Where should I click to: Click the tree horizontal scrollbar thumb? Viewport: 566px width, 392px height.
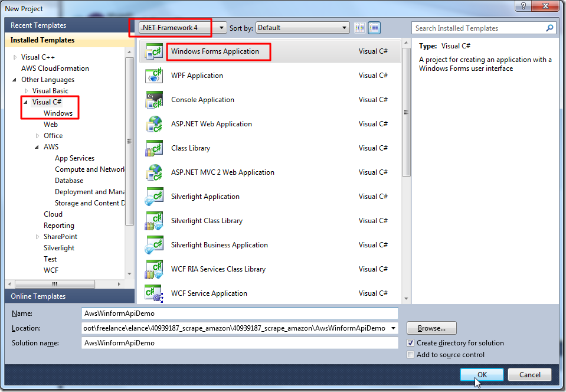click(x=55, y=284)
